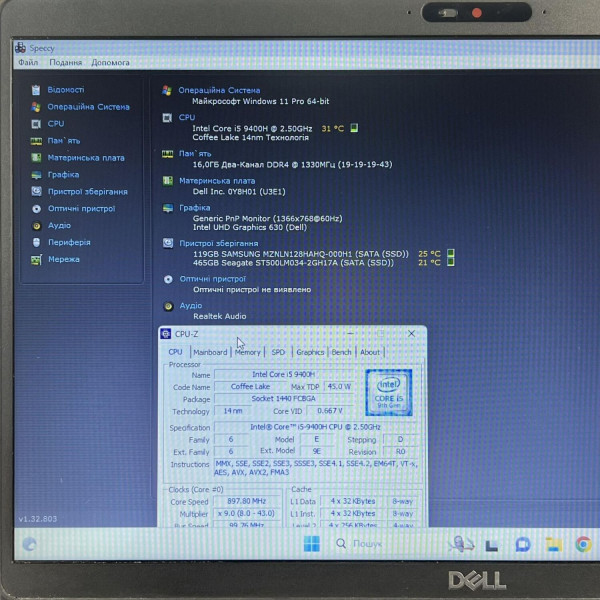Click the Windows flag icon beside Операційна Система heading
600x600 pixels.
pos(167,91)
